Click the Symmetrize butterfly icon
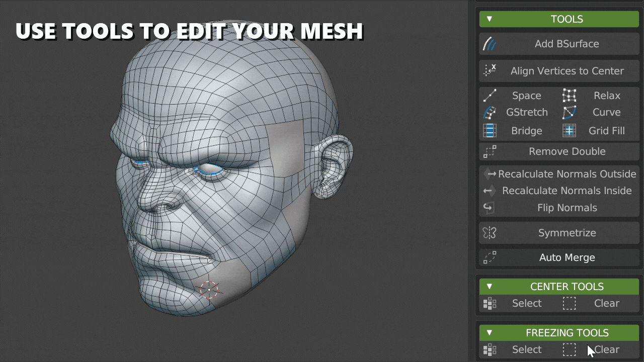The height and width of the screenshot is (362, 644). coord(490,233)
